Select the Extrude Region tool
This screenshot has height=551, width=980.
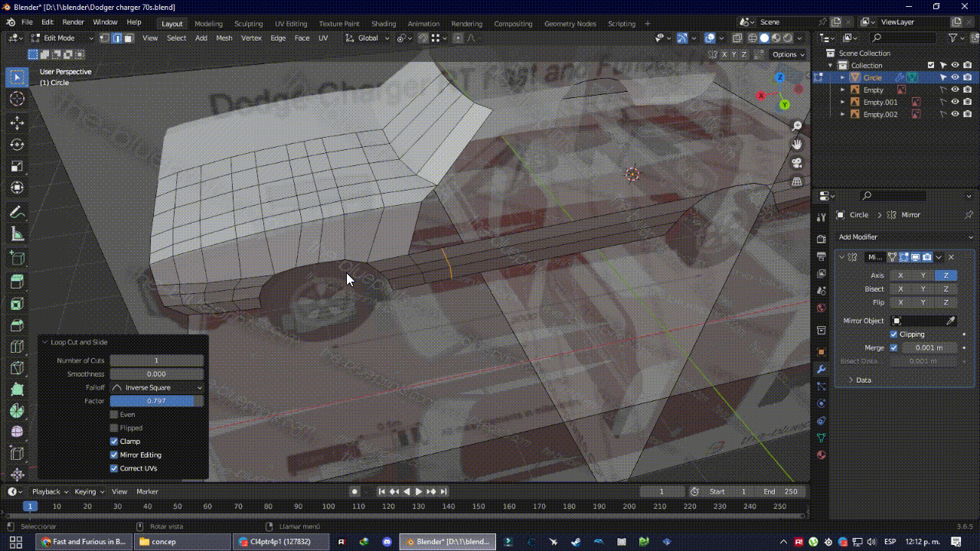point(17,282)
